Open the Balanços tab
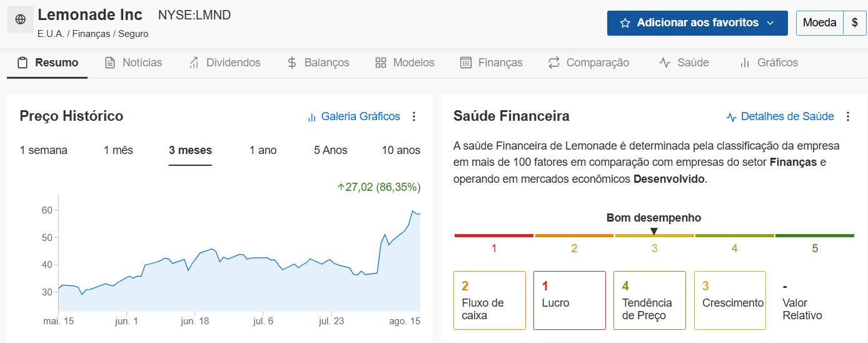 point(318,63)
